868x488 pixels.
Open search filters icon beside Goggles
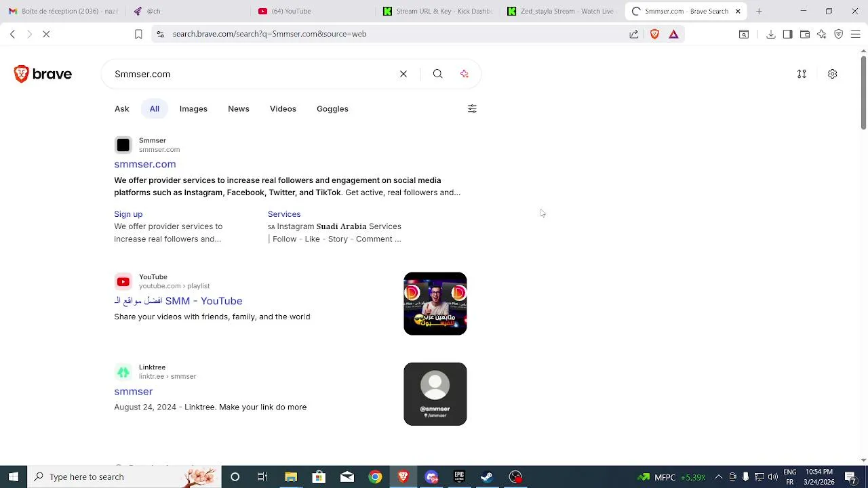(472, 108)
